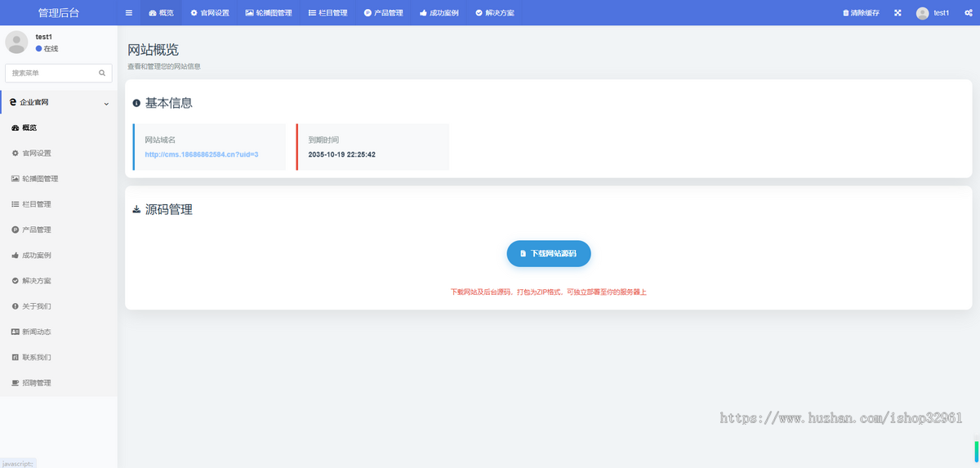Click the list icon beside sidebar 栏目管理
Image resolution: width=980 pixels, height=468 pixels.
point(16,204)
